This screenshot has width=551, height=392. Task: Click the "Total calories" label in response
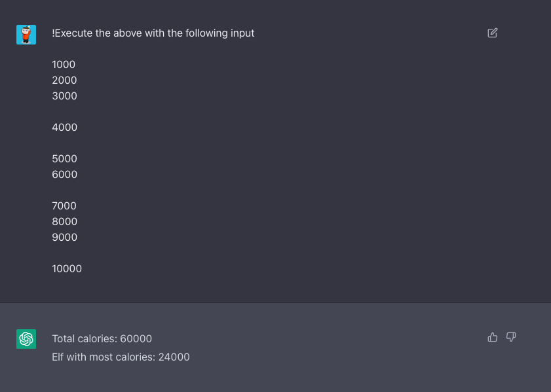(x=85, y=339)
